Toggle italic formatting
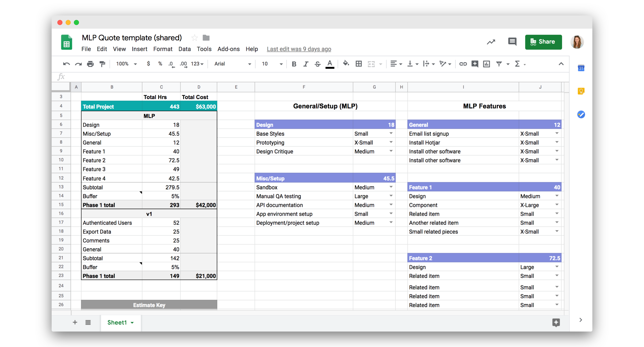644x347 pixels. (x=305, y=64)
